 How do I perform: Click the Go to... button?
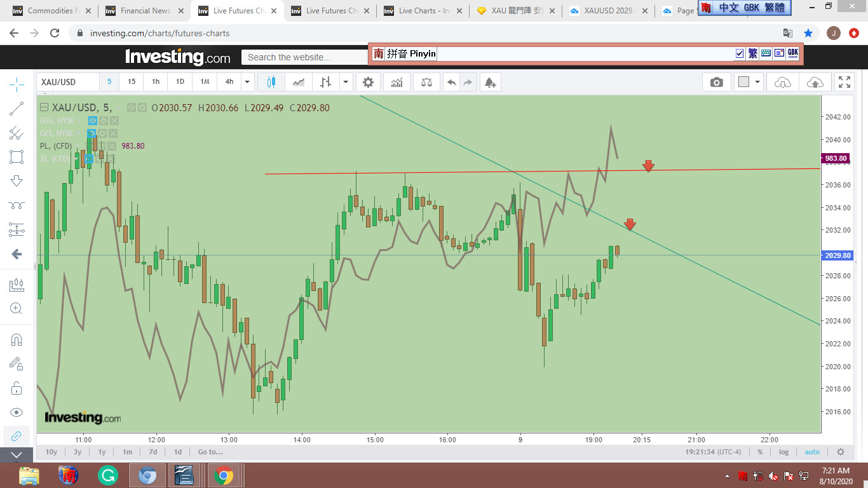click(x=210, y=452)
